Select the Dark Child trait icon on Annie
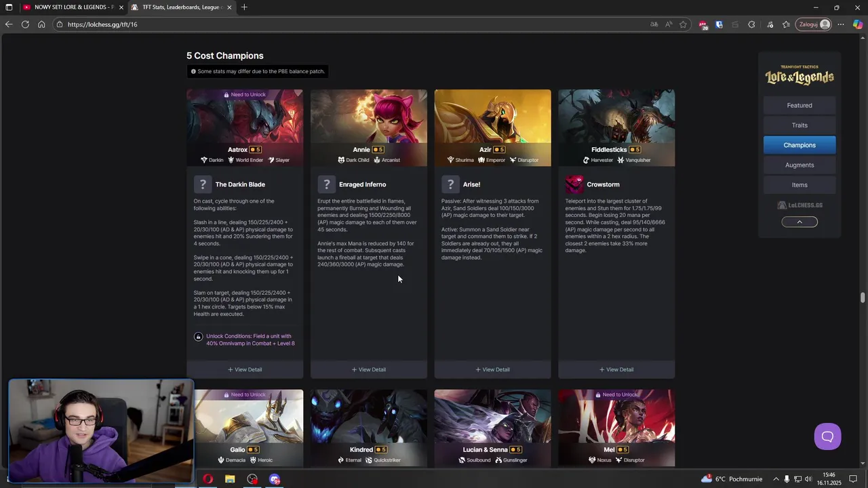This screenshot has height=488, width=868. tap(341, 160)
